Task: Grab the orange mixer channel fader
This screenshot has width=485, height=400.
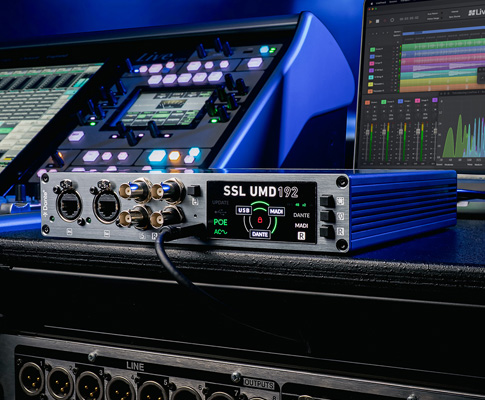Action: (368, 132)
